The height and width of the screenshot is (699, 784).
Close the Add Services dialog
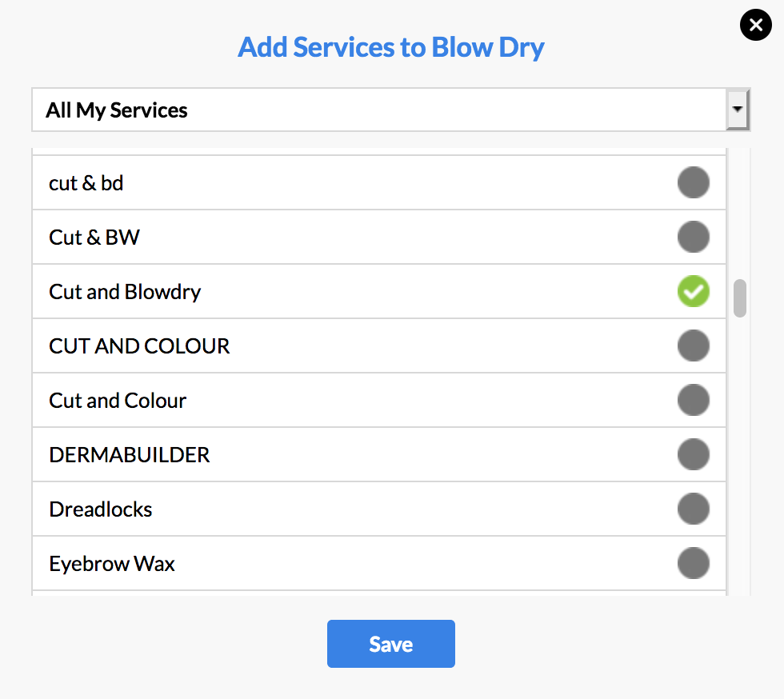tap(755, 25)
